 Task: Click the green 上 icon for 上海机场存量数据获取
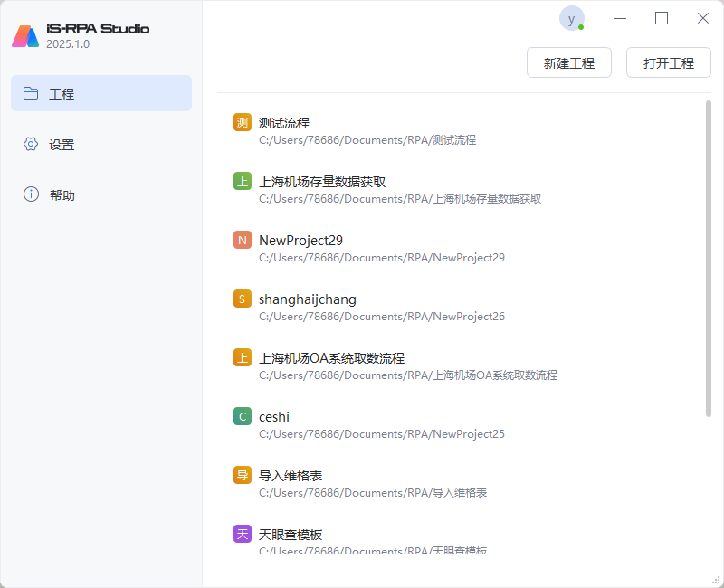click(x=242, y=181)
